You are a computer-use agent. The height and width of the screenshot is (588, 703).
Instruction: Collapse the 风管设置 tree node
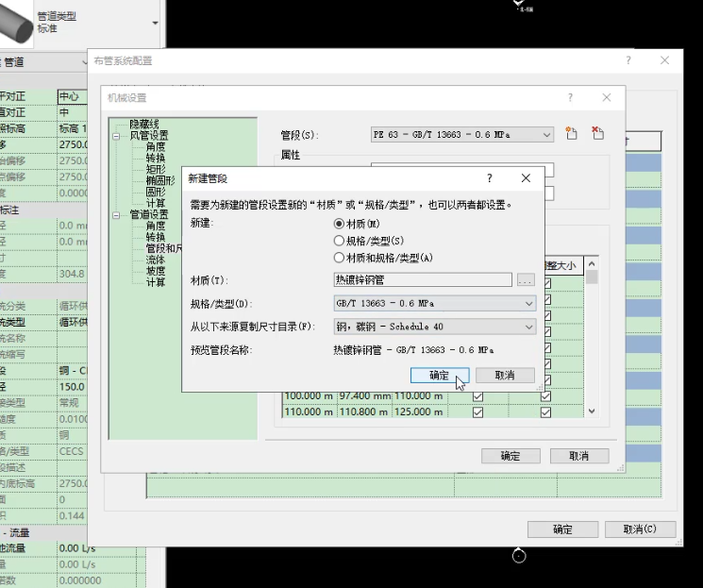click(x=116, y=136)
